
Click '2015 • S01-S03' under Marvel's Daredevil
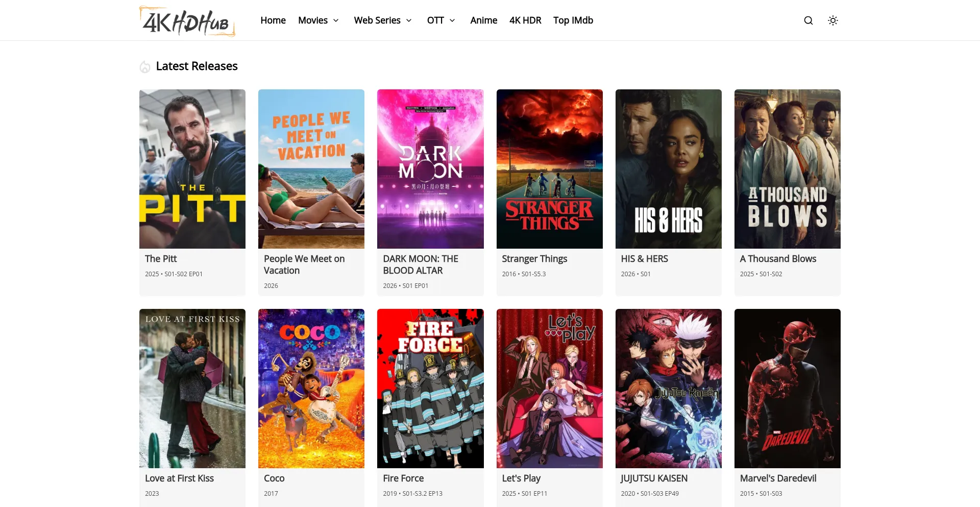[761, 494]
